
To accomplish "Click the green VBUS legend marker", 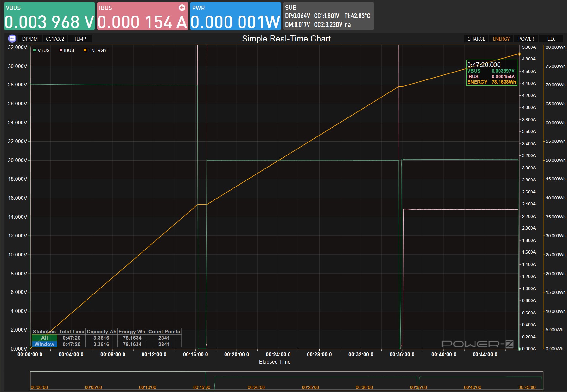I will click(35, 50).
